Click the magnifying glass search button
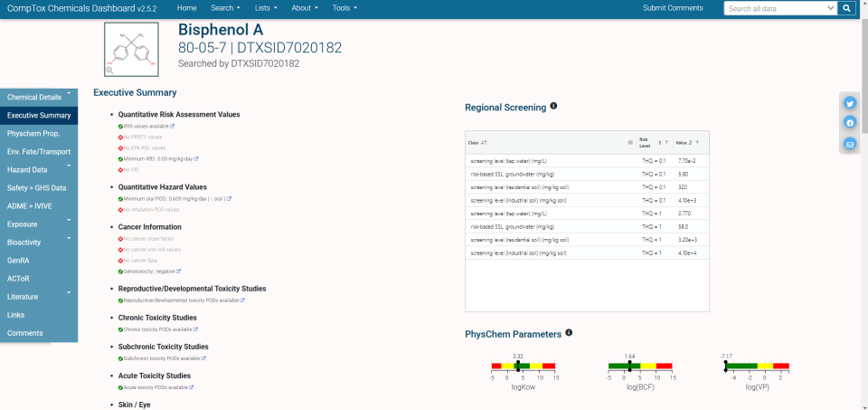 click(x=846, y=8)
